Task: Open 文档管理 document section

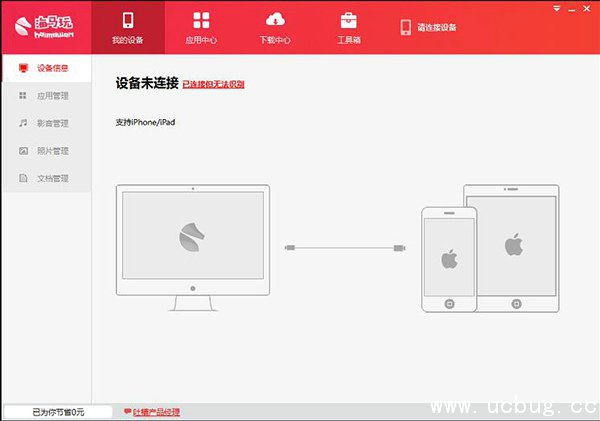Action: pyautogui.click(x=47, y=178)
